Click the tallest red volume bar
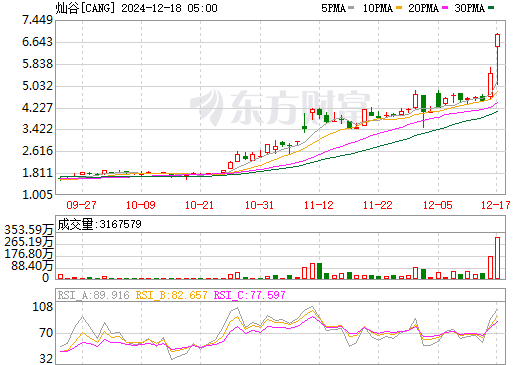This screenshot has width=520, height=365. tap(497, 258)
